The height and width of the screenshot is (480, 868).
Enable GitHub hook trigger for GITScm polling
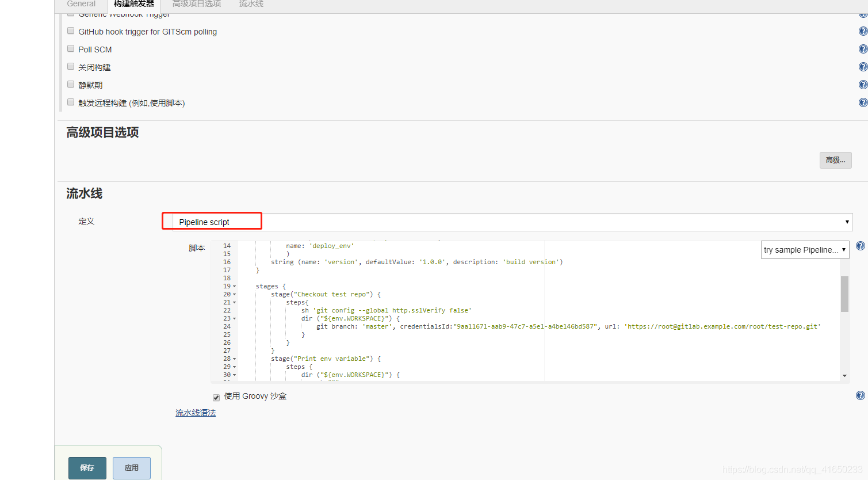coord(71,31)
